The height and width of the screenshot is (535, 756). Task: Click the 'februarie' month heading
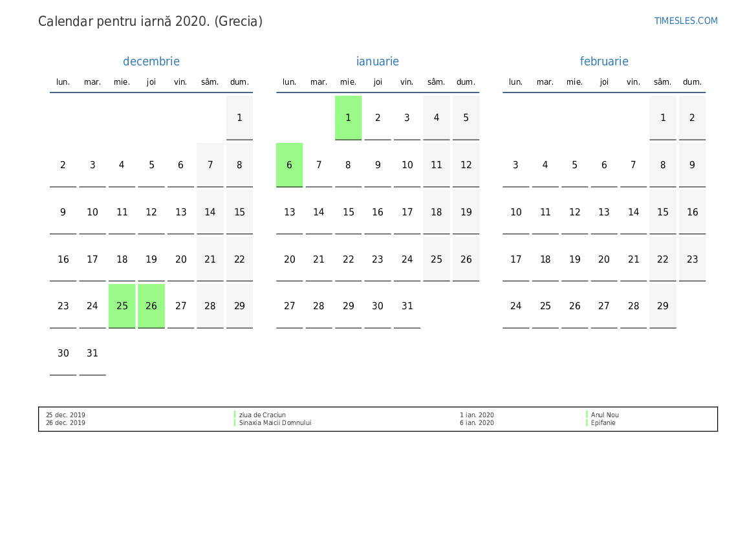pyautogui.click(x=603, y=61)
